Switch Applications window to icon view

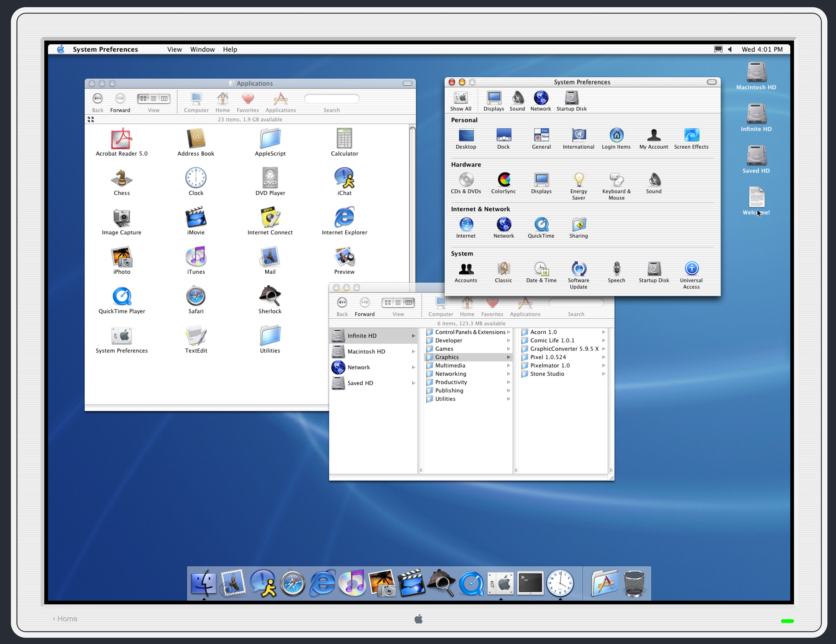[143, 99]
